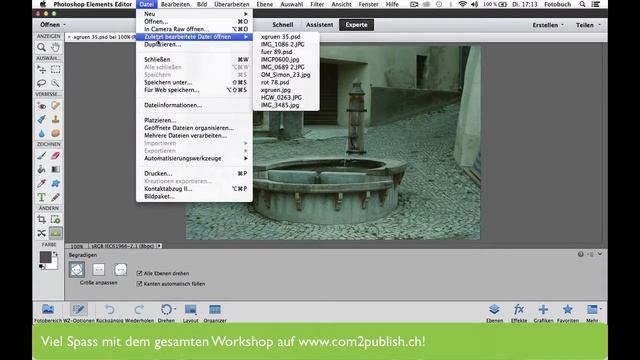Select the Smart Brush tool
Screen dimensions: 640x360
click(x=41, y=119)
